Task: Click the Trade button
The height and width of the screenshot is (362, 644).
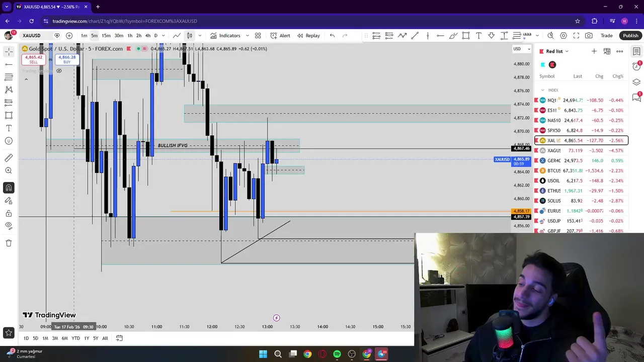Action: [607, 36]
